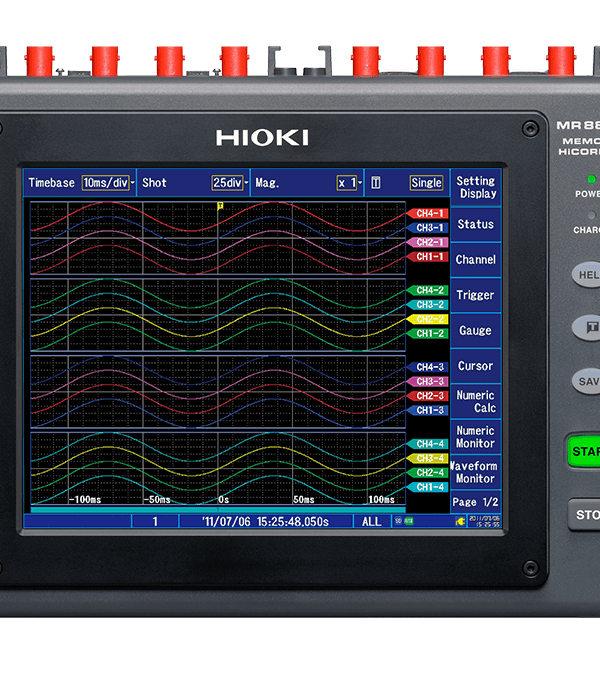Open the Channel menu
The width and height of the screenshot is (600, 694).
tap(476, 260)
